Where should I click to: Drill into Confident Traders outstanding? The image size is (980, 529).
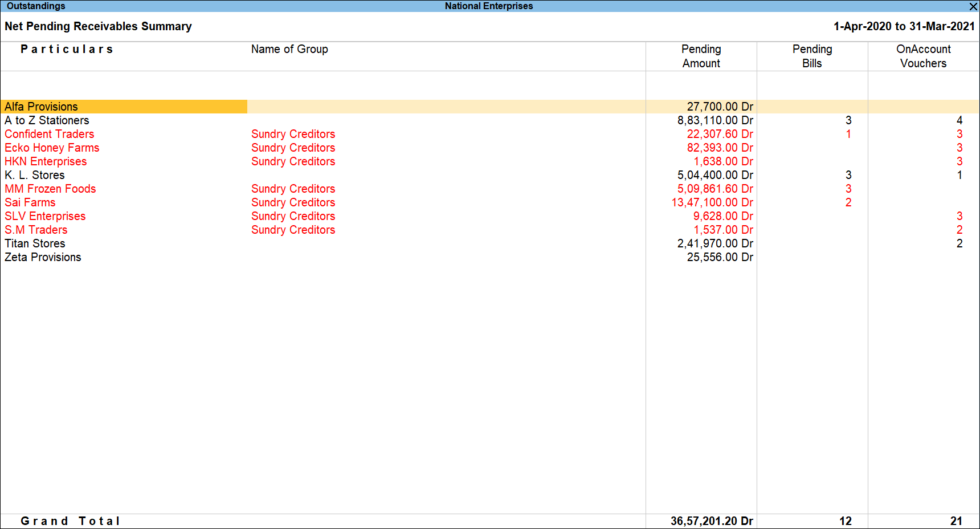click(x=49, y=134)
